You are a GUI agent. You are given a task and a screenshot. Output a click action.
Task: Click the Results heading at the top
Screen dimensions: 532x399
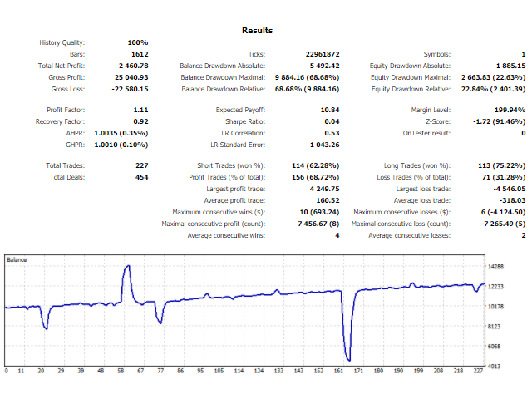tap(257, 31)
